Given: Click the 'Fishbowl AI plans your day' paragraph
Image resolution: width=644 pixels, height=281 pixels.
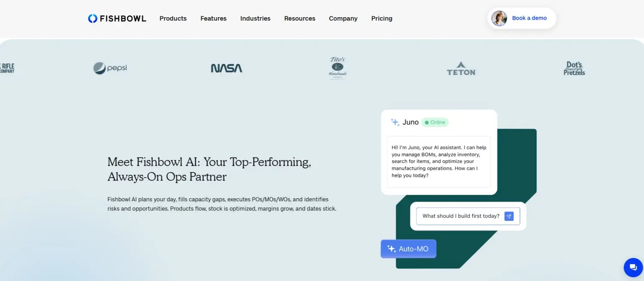Looking at the screenshot, I should (x=222, y=204).
